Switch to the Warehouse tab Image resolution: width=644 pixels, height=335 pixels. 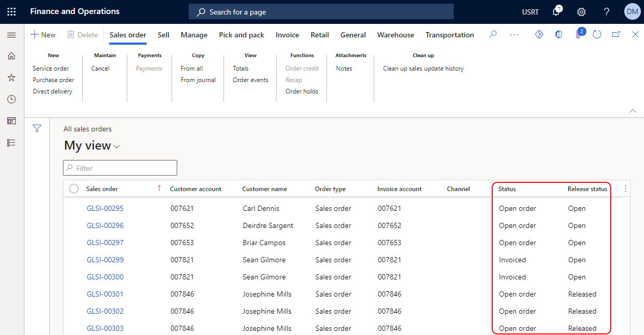click(396, 35)
